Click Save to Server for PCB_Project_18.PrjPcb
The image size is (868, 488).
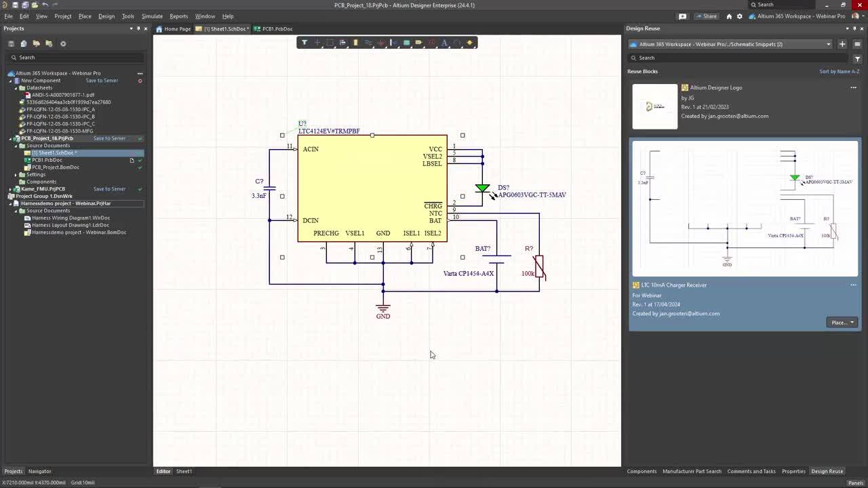tap(109, 138)
